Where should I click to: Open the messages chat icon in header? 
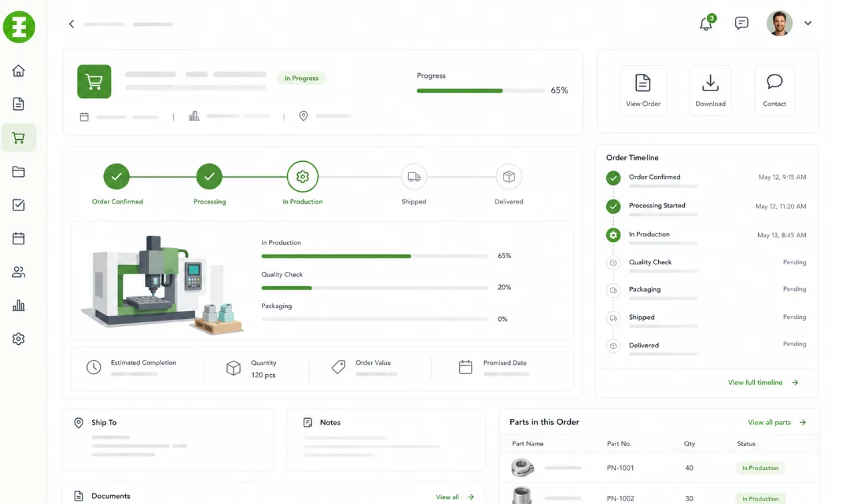[741, 23]
